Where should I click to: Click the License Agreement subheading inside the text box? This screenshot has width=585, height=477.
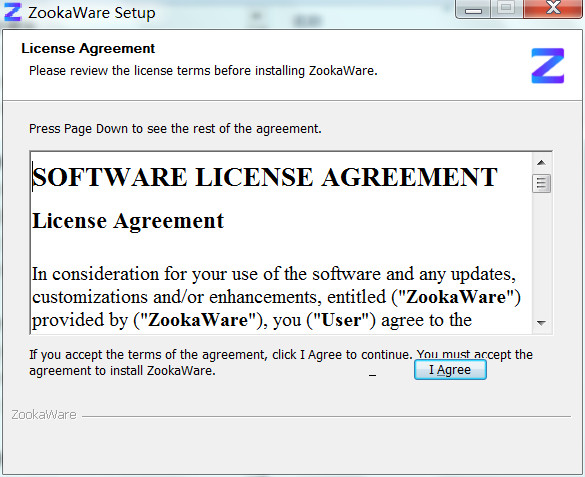point(128,221)
